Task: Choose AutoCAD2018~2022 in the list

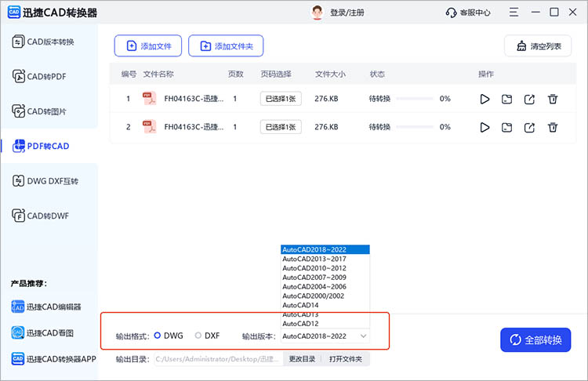Action: pyautogui.click(x=325, y=249)
